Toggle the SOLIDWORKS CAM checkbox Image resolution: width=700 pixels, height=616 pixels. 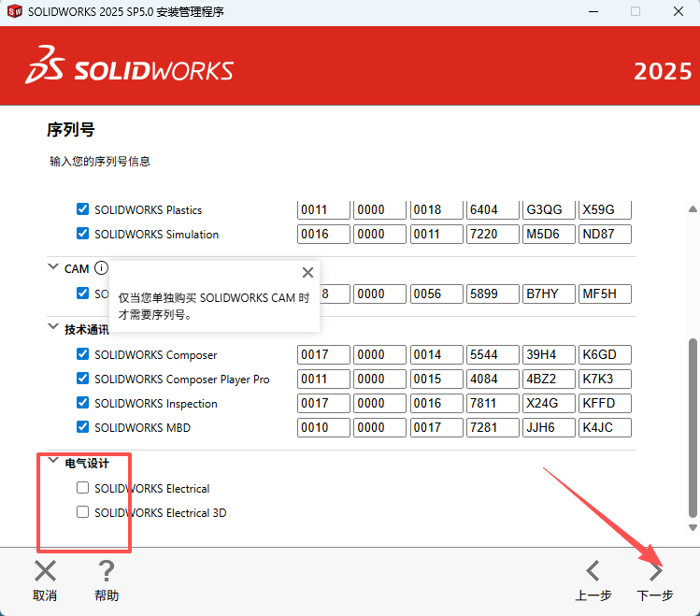click(x=82, y=294)
